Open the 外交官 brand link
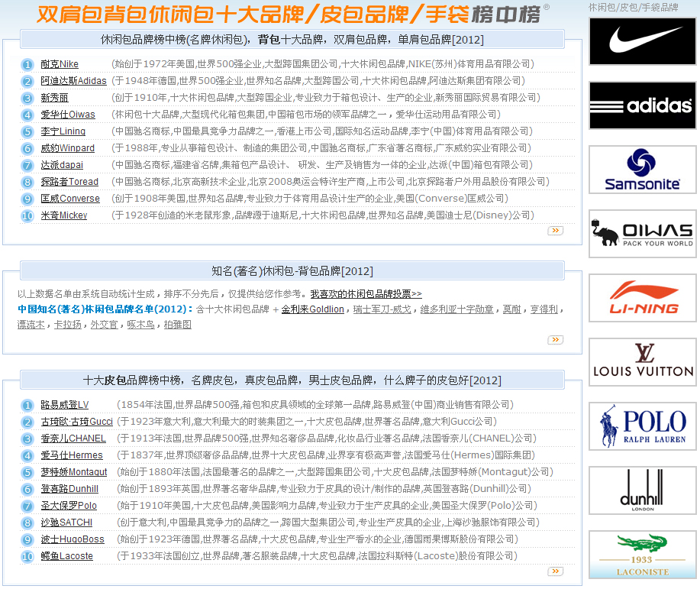 click(104, 325)
